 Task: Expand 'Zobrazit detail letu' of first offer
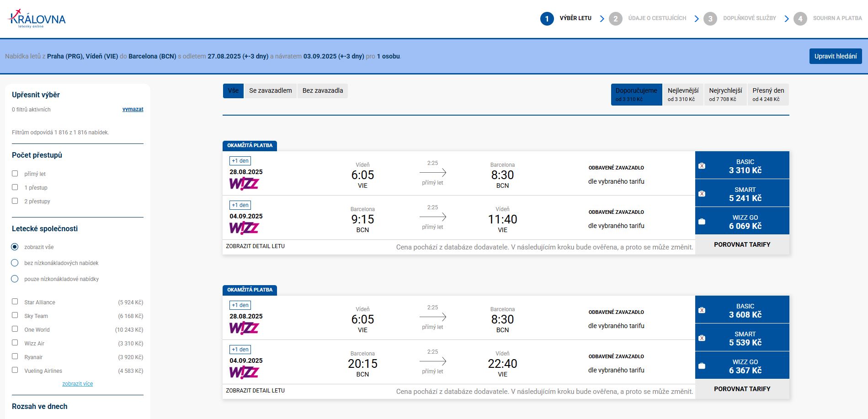[255, 246]
